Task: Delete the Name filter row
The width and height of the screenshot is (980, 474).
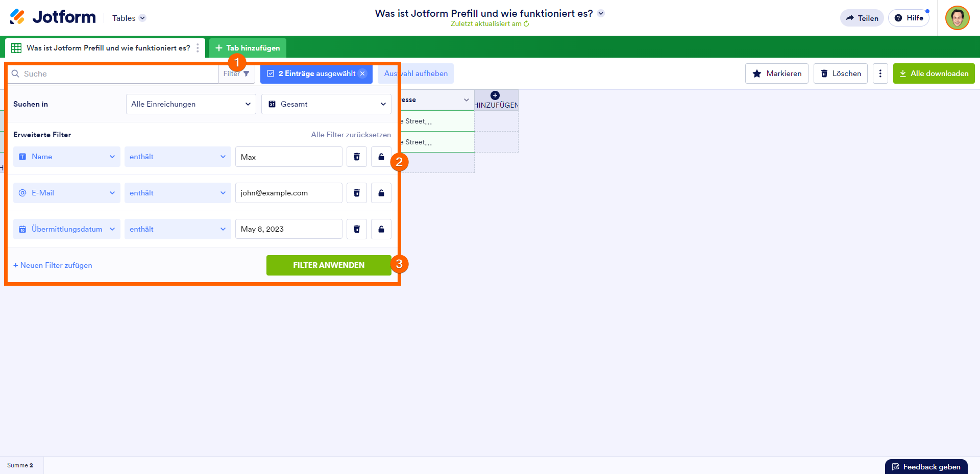Action: coord(357,157)
